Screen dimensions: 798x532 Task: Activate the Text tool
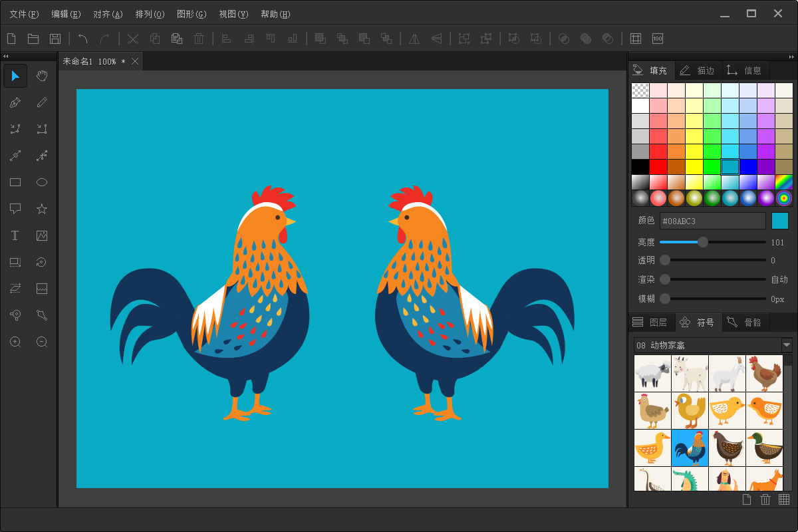(x=15, y=235)
